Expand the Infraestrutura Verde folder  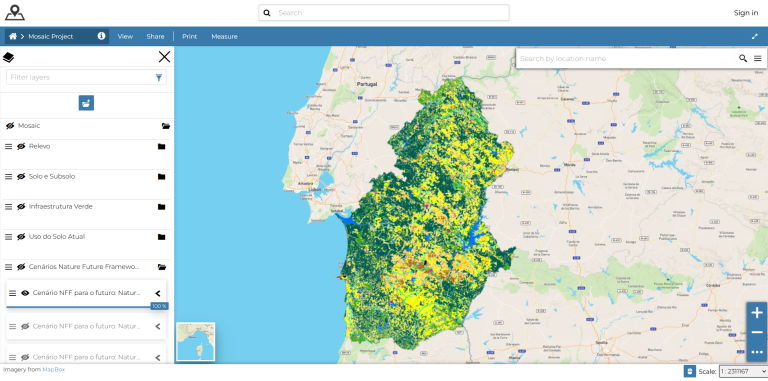[x=161, y=207]
